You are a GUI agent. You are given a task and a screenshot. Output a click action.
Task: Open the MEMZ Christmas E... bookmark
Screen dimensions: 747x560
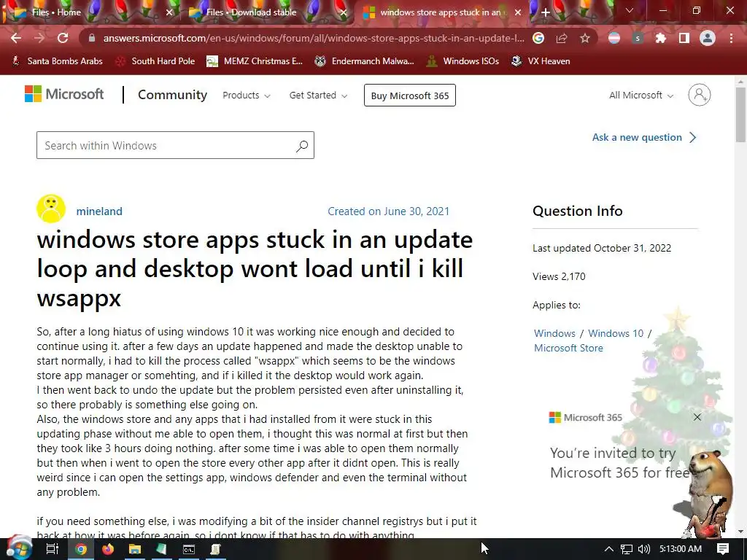tap(255, 61)
